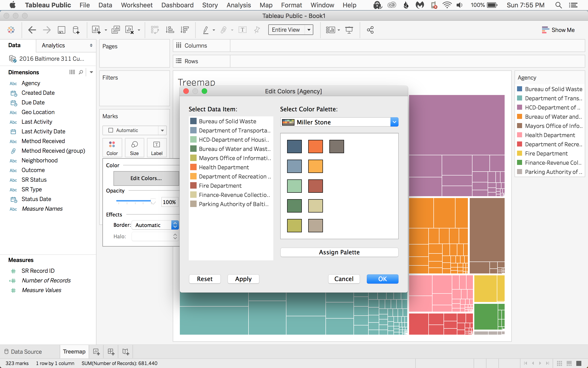Click the Fix Axes pin icon
588x368 pixels.
pos(257,30)
